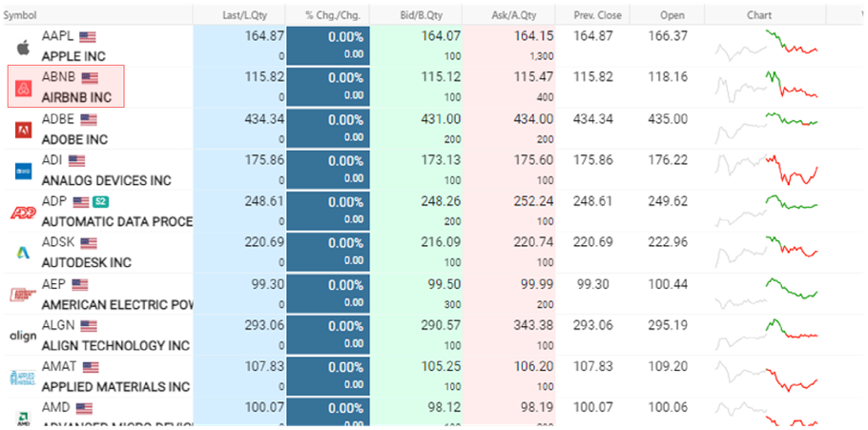Click the Applied Materials logo icon
The width and height of the screenshot is (868, 430).
tap(22, 377)
